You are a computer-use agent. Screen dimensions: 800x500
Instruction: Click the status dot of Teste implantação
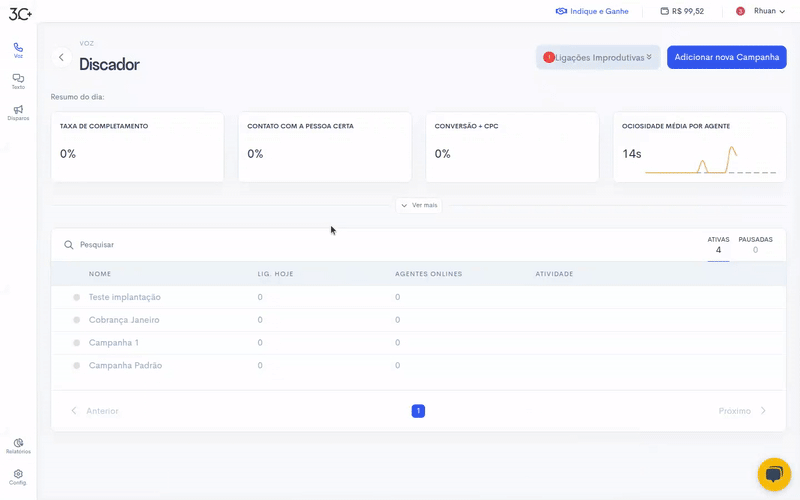pos(77,297)
